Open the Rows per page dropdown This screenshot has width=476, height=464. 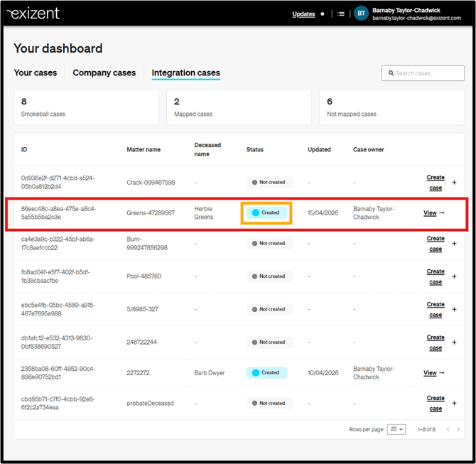click(x=397, y=429)
